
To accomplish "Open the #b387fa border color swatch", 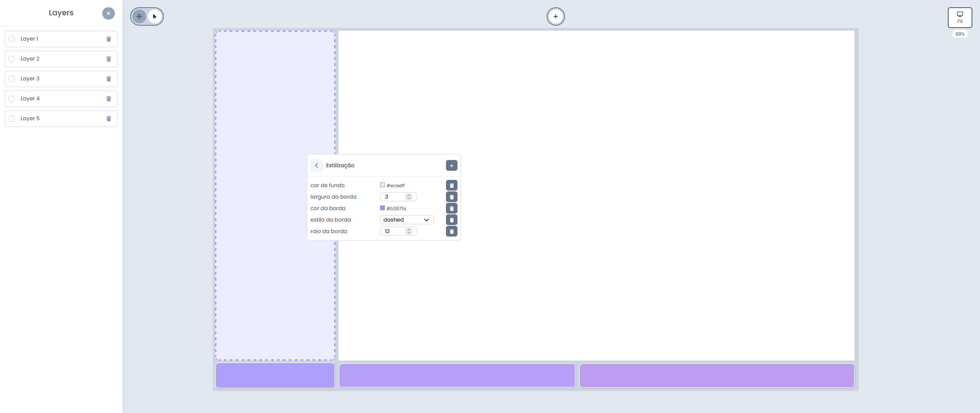I will (x=382, y=208).
